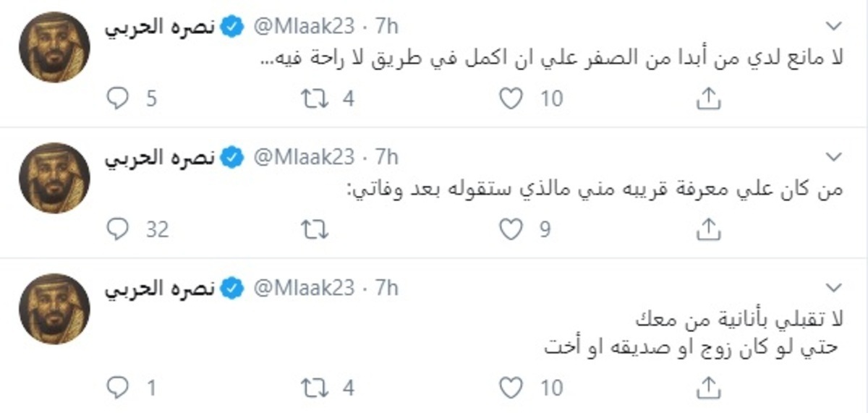Image resolution: width=868 pixels, height=413 pixels.
Task: Reply to the first tweet with 5 replies
Action: [117, 98]
